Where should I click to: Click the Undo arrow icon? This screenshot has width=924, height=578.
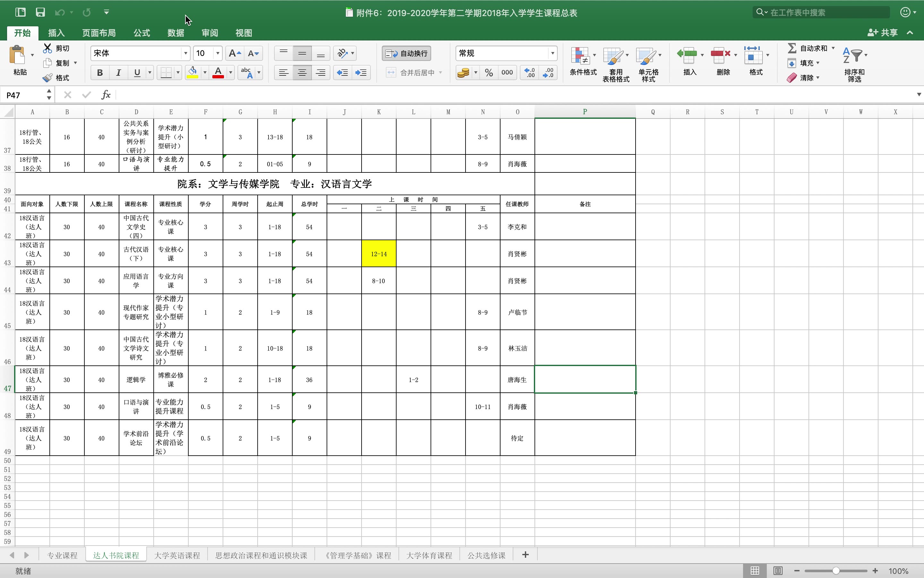60,13
